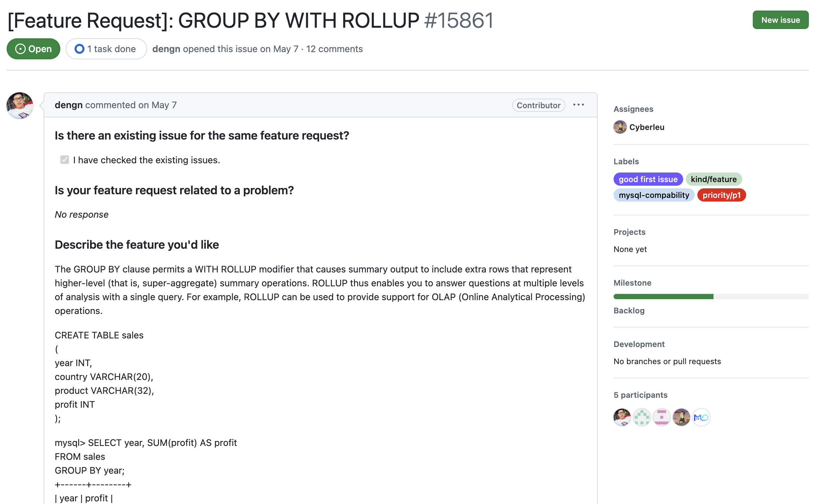Click the first participant avatar
This screenshot has height=504, width=826.
(x=622, y=417)
